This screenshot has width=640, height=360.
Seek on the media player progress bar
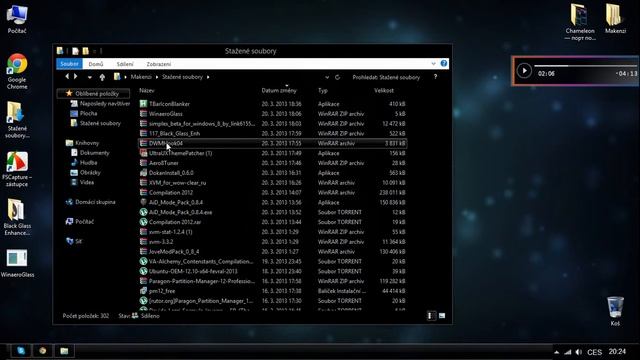click(x=586, y=65)
